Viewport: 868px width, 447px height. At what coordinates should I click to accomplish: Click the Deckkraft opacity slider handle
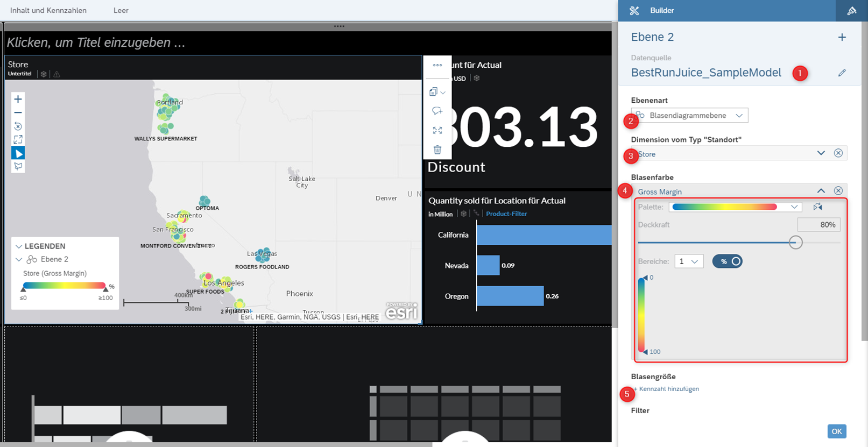[796, 243]
